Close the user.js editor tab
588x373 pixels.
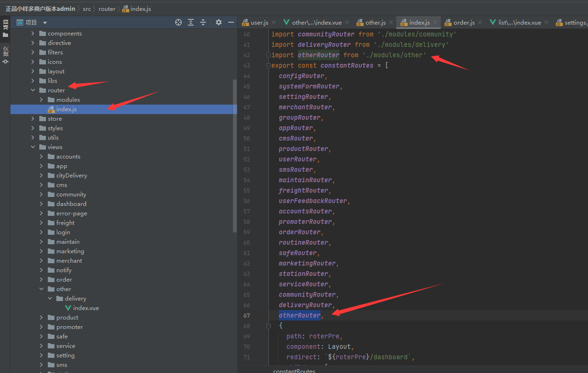click(x=273, y=22)
